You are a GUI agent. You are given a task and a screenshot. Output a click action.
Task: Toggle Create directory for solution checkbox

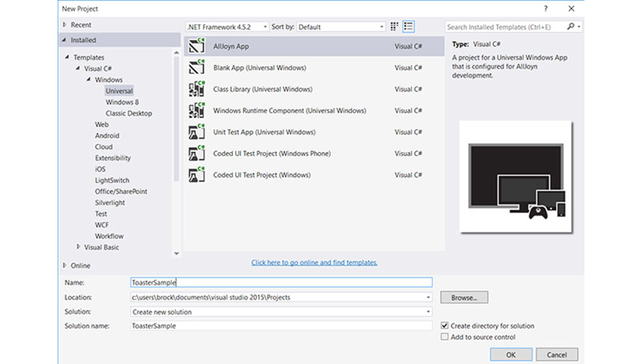444,325
